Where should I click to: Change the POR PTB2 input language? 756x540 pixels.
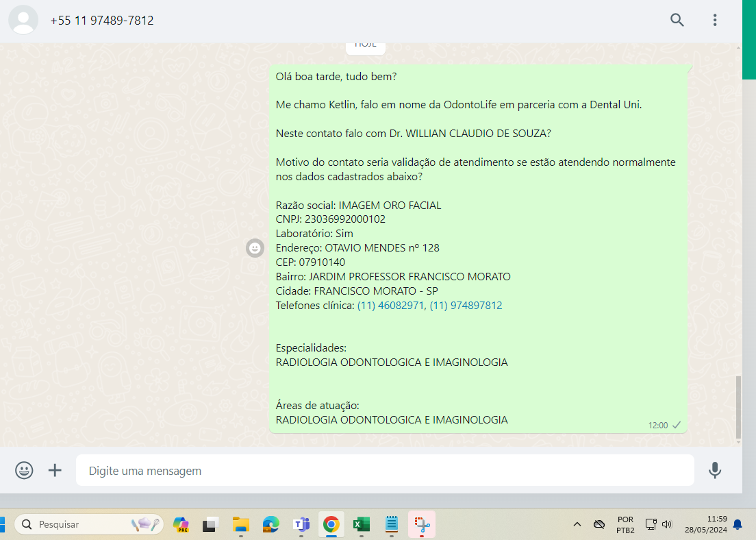[x=625, y=524]
